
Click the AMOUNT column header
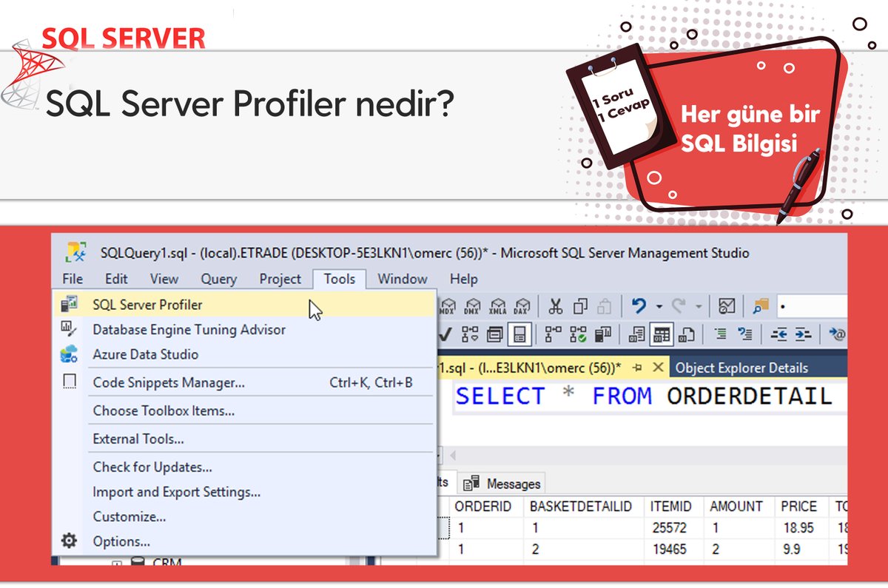pos(739,507)
